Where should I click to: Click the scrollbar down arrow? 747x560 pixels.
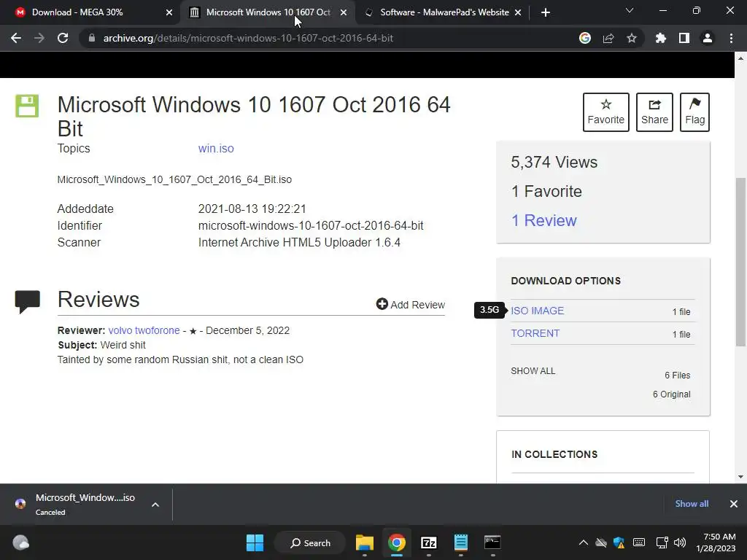740,476
